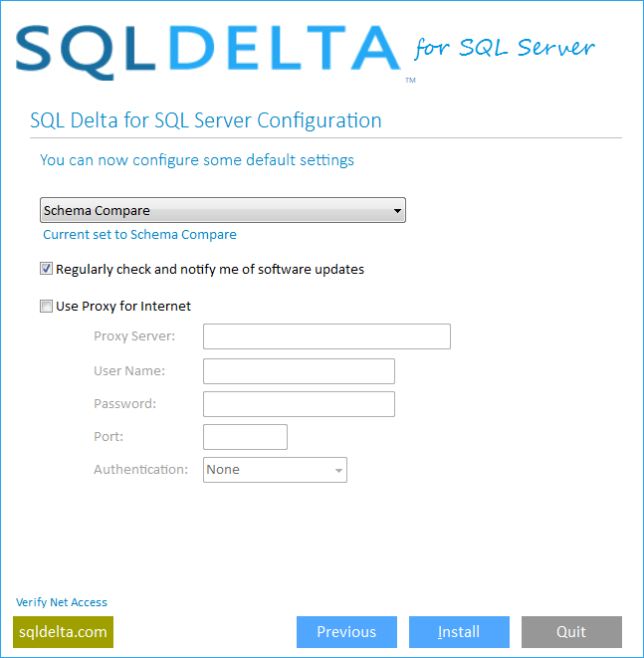This screenshot has height=658, width=644.
Task: Click the software updates checkbox label
Action: click(210, 269)
